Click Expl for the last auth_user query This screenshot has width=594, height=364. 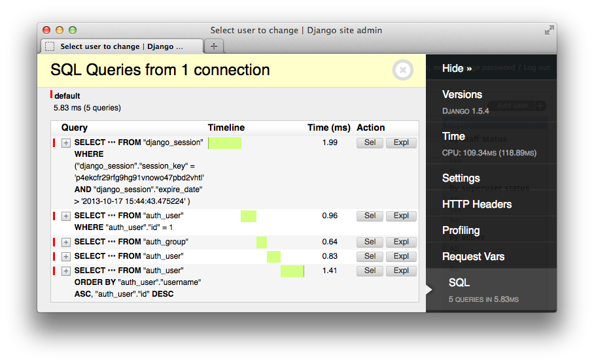tap(401, 271)
